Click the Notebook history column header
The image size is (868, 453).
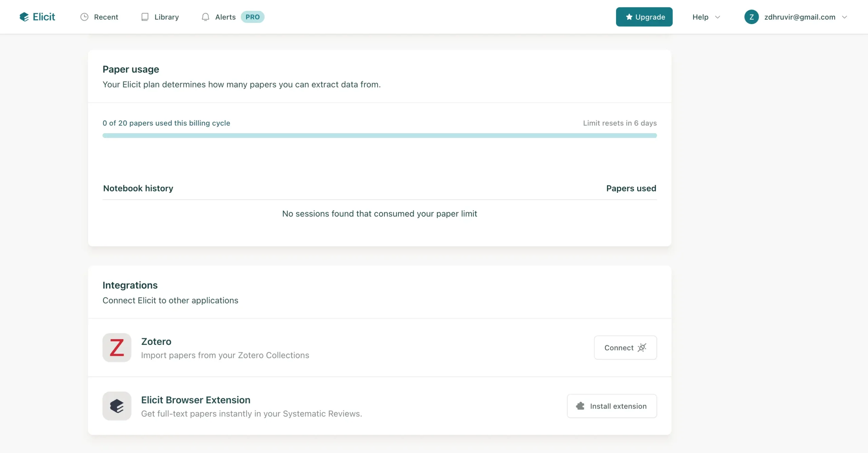[x=138, y=188]
